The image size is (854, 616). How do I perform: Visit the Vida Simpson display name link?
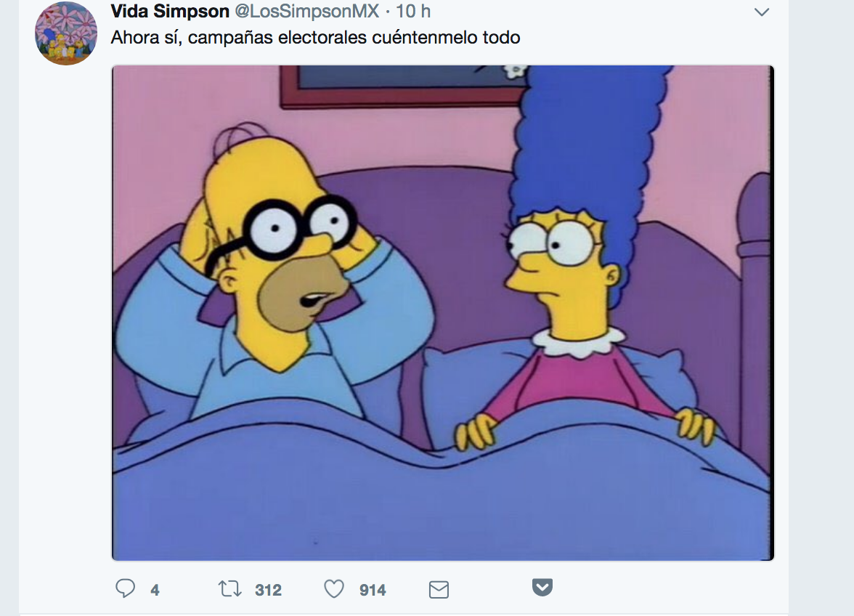pos(170,11)
